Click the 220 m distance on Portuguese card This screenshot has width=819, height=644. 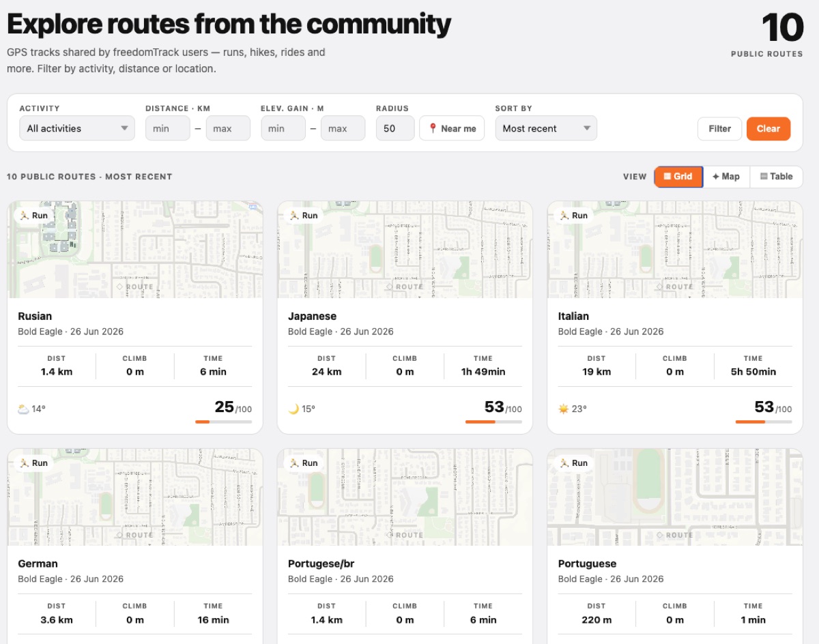[597, 619]
